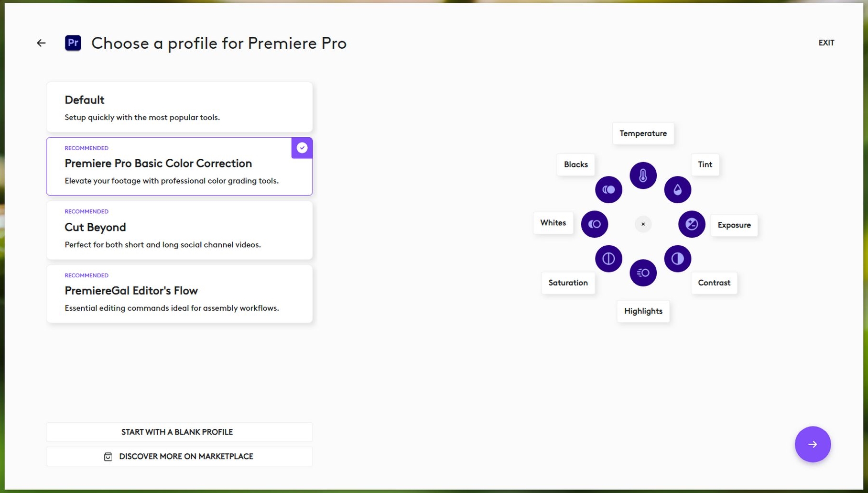The width and height of the screenshot is (868, 493).
Task: Click the Blacks ring icon
Action: (x=608, y=190)
